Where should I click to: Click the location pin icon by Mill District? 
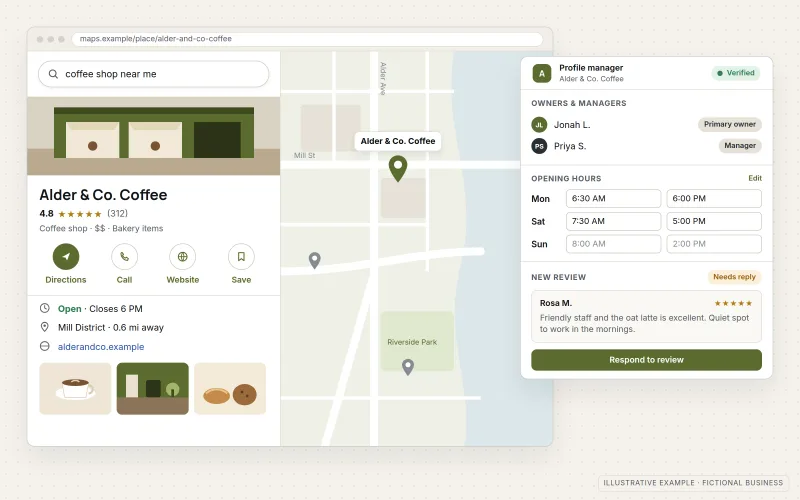pyautogui.click(x=45, y=327)
